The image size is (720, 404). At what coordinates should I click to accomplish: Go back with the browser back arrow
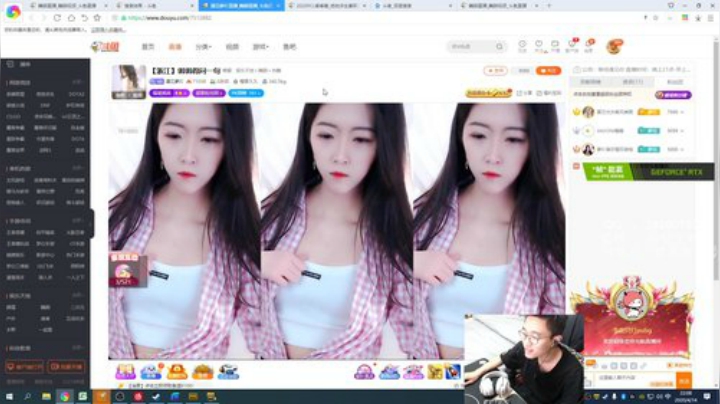pos(31,18)
